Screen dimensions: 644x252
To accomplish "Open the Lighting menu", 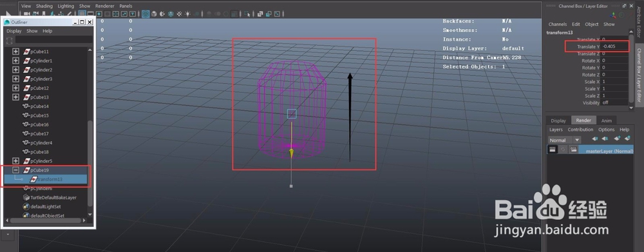I will (x=66, y=6).
